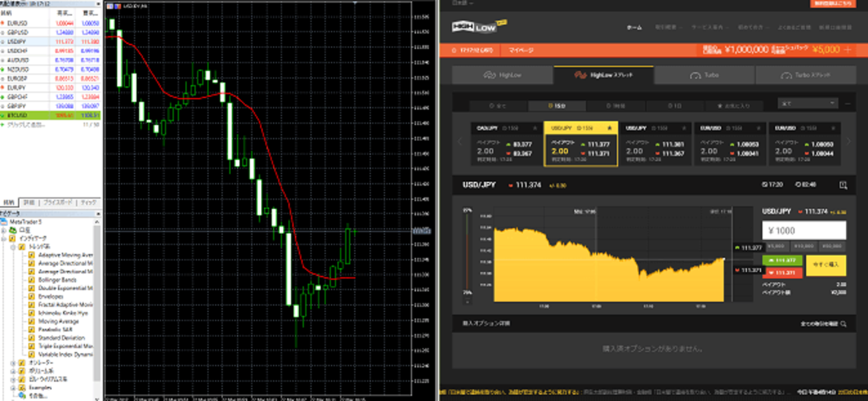Open Home menu item on HighLow

tap(635, 27)
